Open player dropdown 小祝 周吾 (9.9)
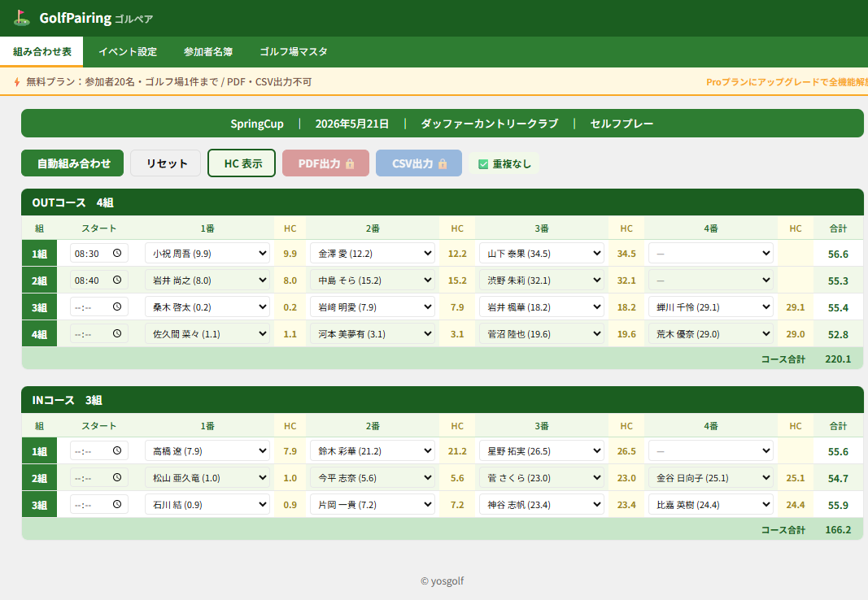 tap(207, 254)
